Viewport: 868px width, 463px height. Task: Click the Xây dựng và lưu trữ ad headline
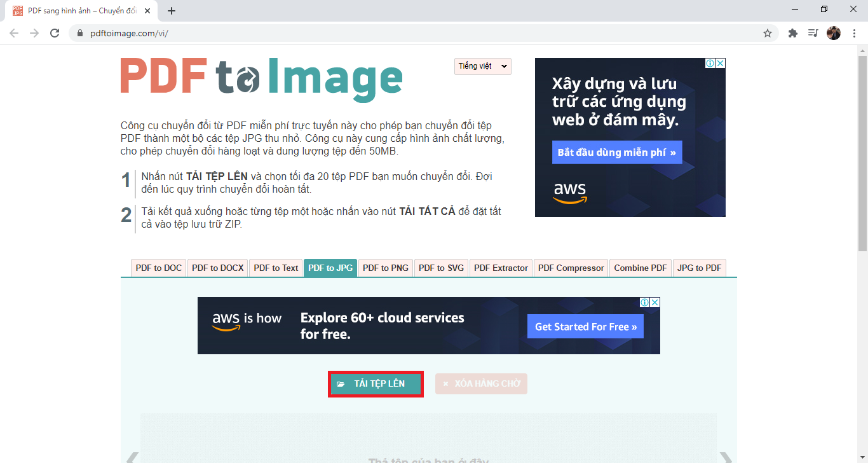click(619, 102)
